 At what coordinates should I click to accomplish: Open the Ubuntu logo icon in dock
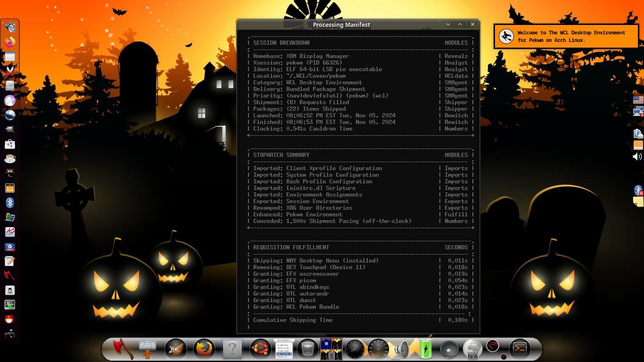click(260, 349)
